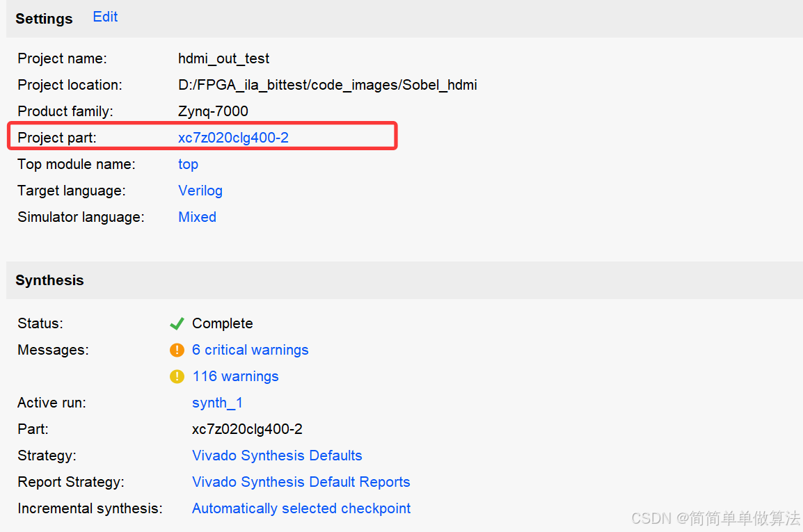The width and height of the screenshot is (803, 532).
Task: Open the top module name link
Action: pyautogui.click(x=188, y=164)
